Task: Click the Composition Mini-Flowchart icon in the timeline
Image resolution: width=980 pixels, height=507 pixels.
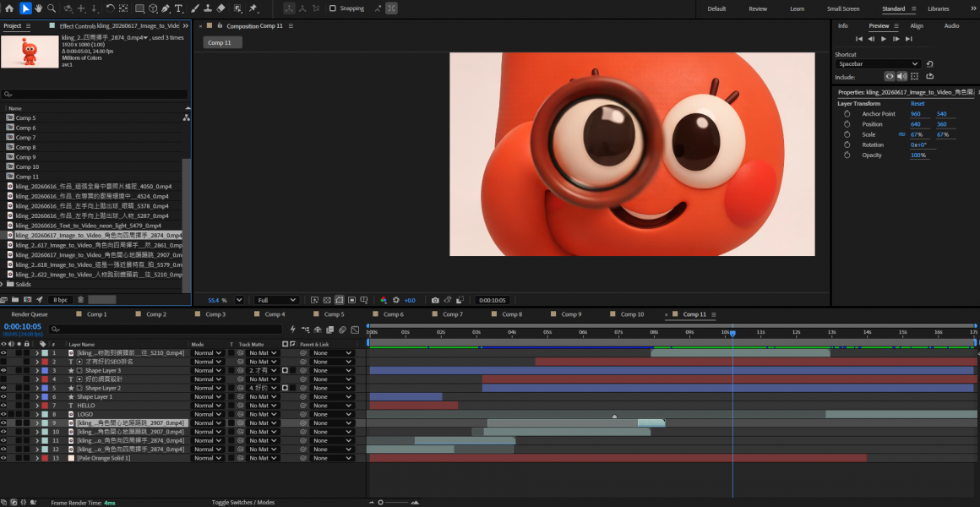Action: [306, 330]
